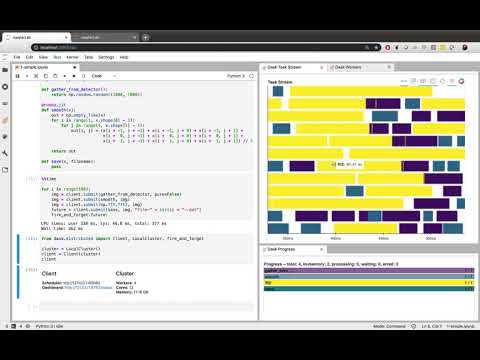Image resolution: width=480 pixels, height=360 pixels.
Task: Run the selected cell icon
Action: (65, 76)
